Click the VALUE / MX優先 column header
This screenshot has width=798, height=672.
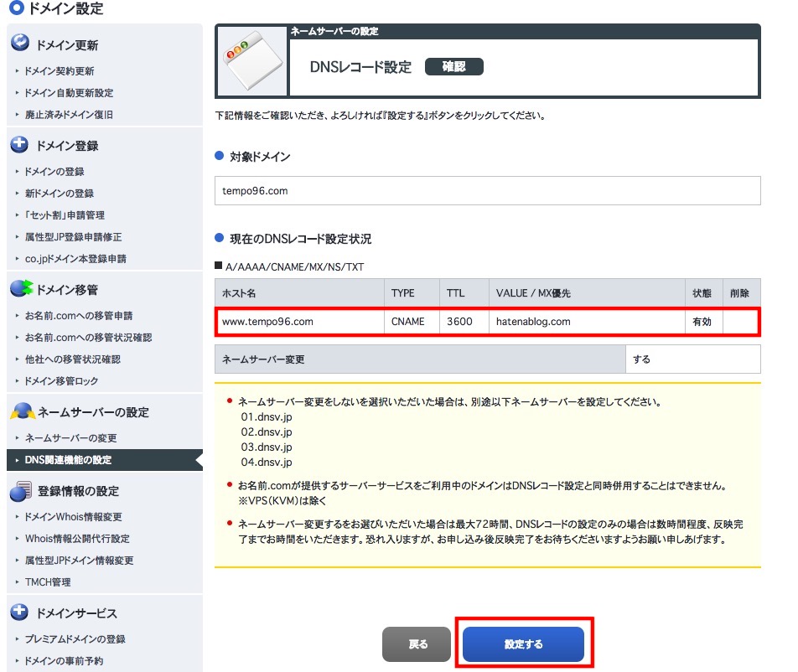[587, 293]
